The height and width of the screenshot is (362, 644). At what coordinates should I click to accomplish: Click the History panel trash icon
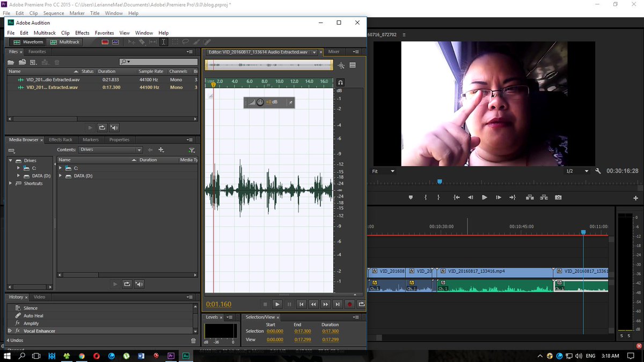pyautogui.click(x=193, y=341)
